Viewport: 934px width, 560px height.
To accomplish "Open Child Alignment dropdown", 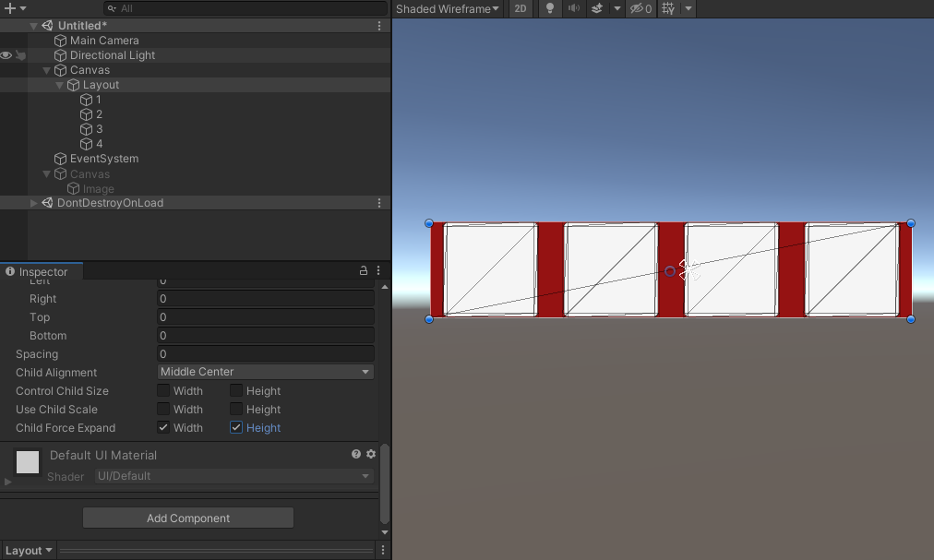I will [266, 372].
